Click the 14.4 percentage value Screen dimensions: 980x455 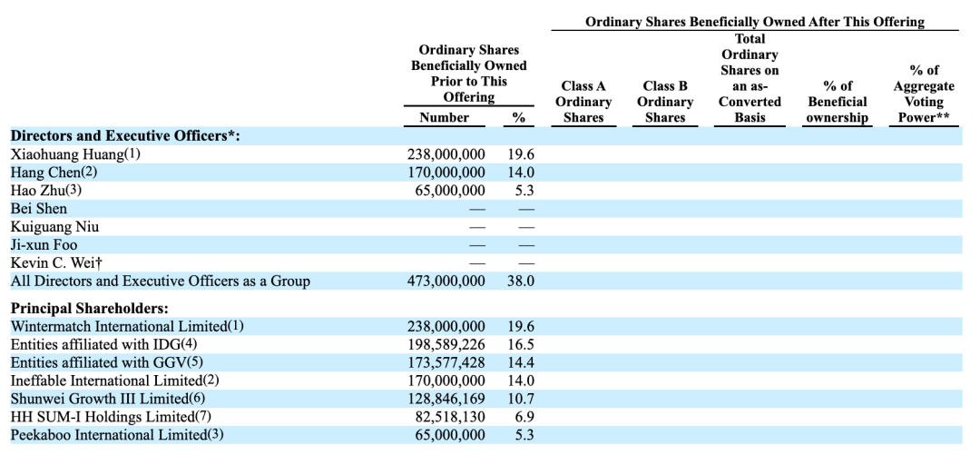coord(521,362)
